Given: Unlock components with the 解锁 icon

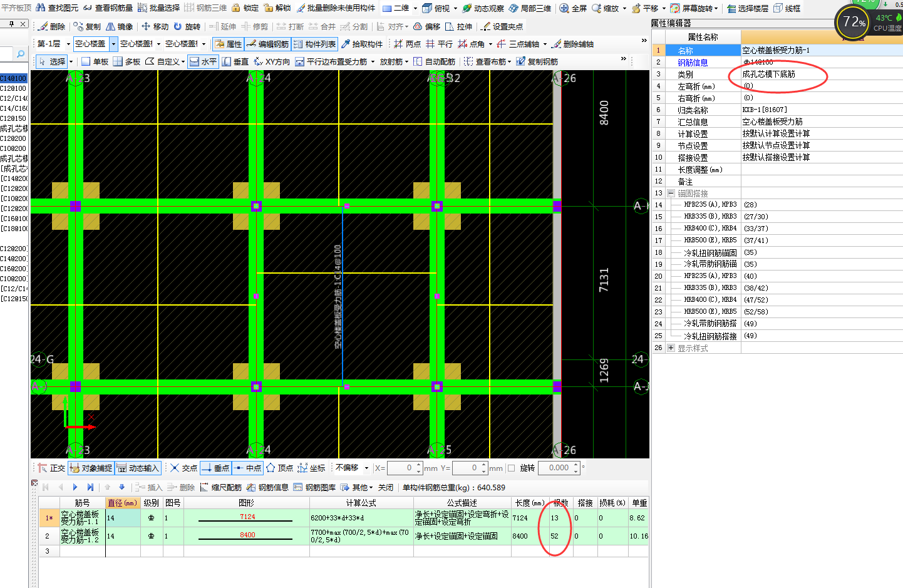Looking at the screenshot, I should click(x=277, y=8).
